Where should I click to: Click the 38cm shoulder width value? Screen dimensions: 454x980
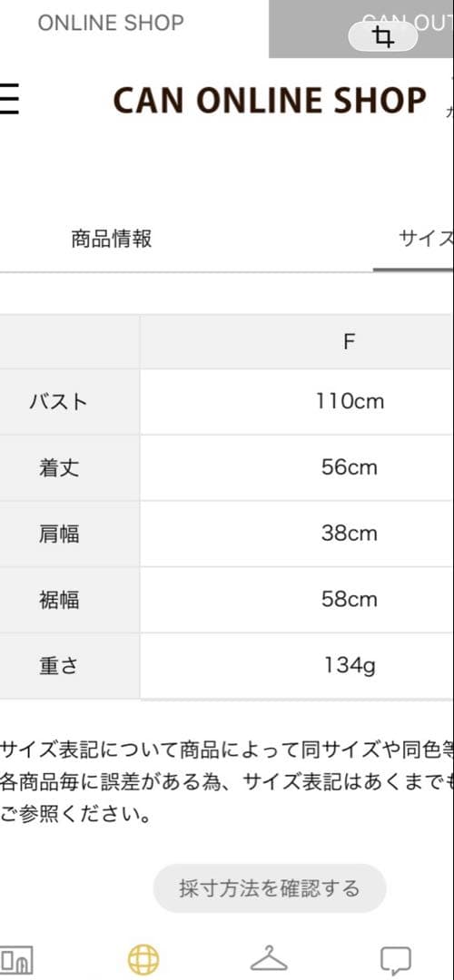(350, 534)
